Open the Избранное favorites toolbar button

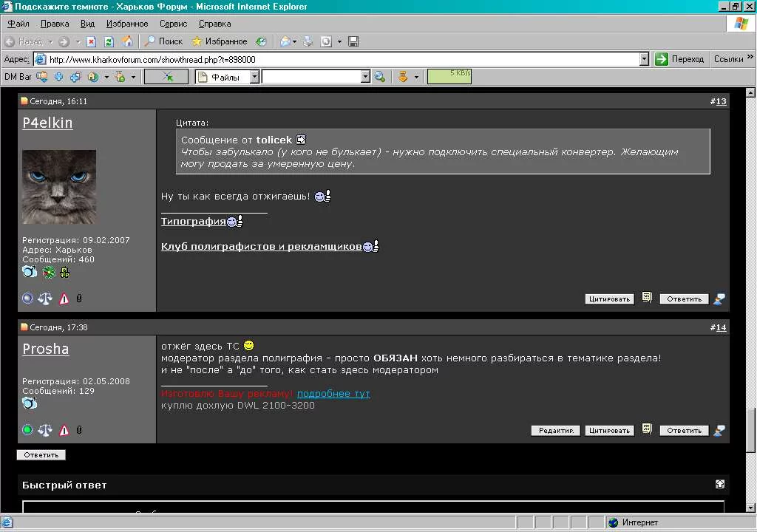220,41
